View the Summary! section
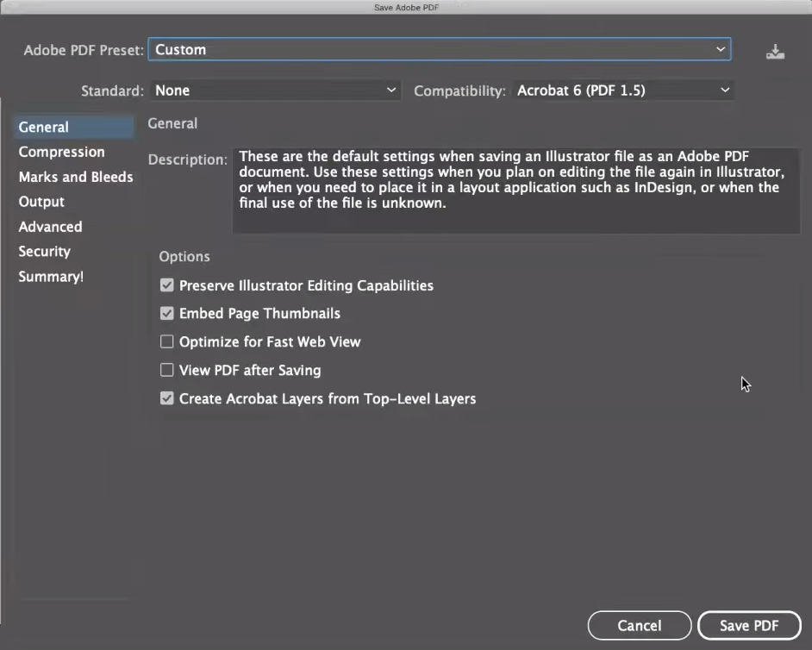The image size is (812, 650). [x=51, y=277]
